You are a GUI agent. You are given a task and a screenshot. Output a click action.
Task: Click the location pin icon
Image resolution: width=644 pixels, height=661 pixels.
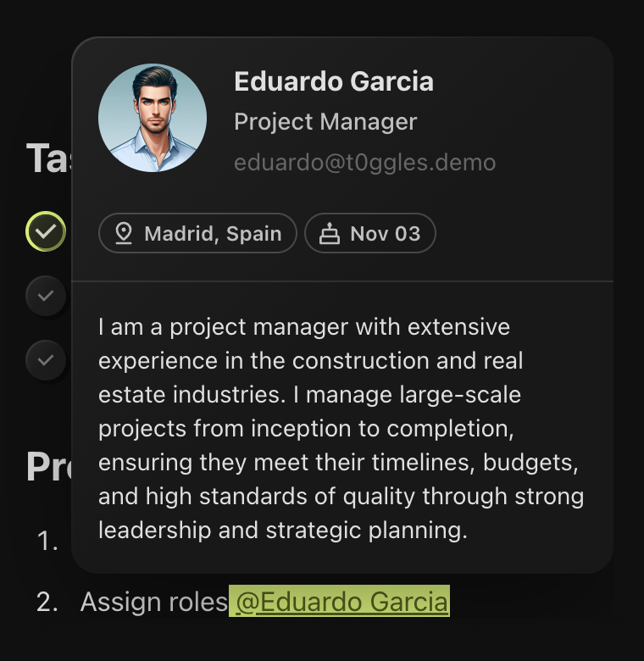coord(124,233)
